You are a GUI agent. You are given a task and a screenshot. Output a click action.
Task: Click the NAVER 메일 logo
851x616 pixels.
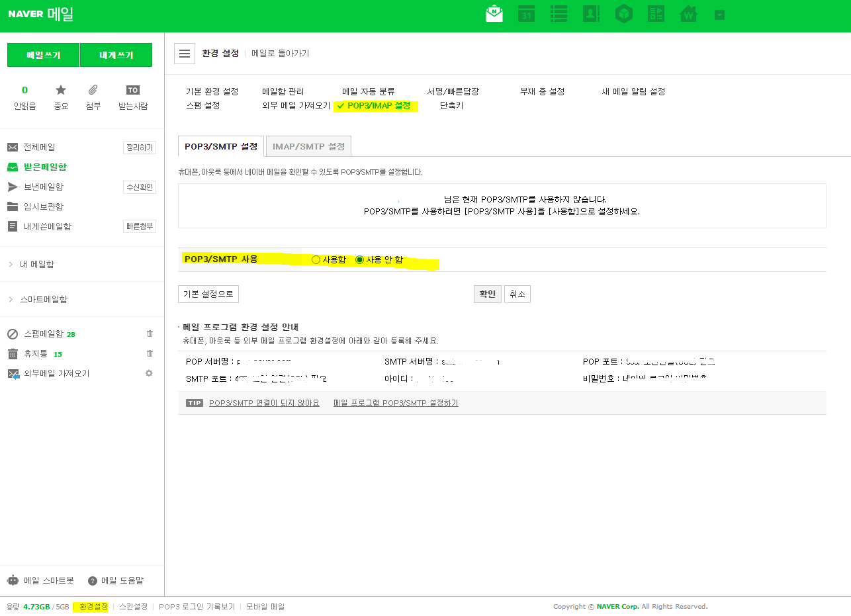40,14
